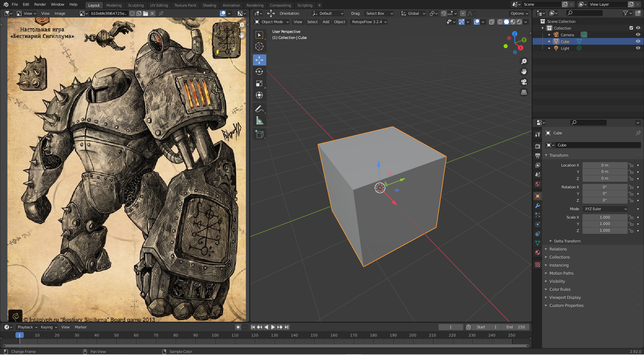Pick the Annotate pencil tool

pyautogui.click(x=259, y=109)
